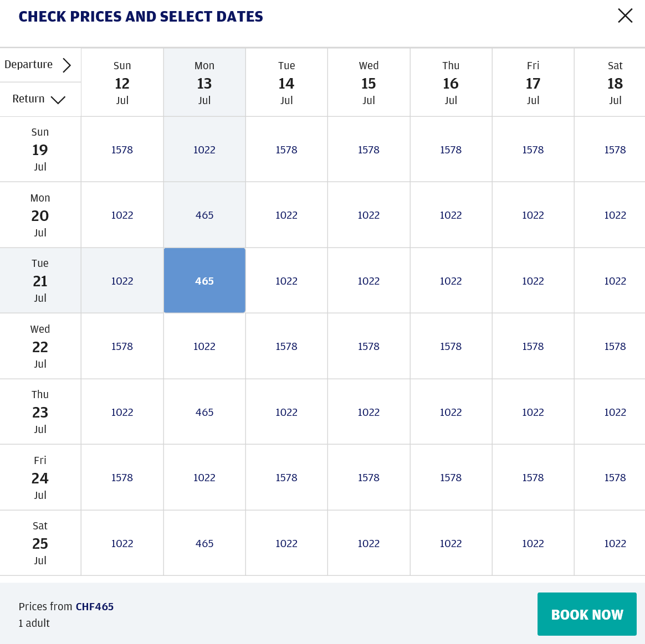Choose 465 fare: depart 13 Jul, return 25 Jul
The height and width of the screenshot is (644, 645).
coord(204,543)
